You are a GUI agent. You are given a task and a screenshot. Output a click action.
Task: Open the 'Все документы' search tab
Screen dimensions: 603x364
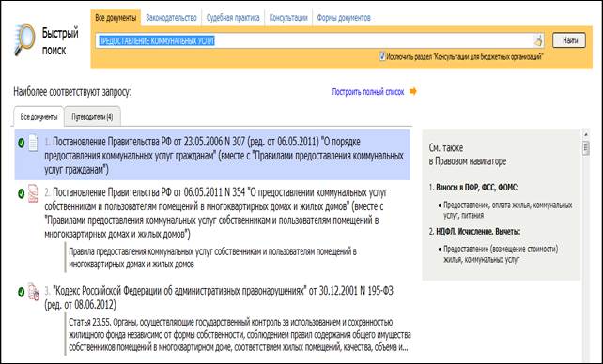tap(116, 18)
